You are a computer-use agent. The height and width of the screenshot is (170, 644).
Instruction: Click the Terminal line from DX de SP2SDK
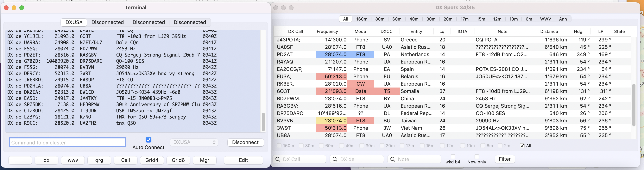pos(112,105)
